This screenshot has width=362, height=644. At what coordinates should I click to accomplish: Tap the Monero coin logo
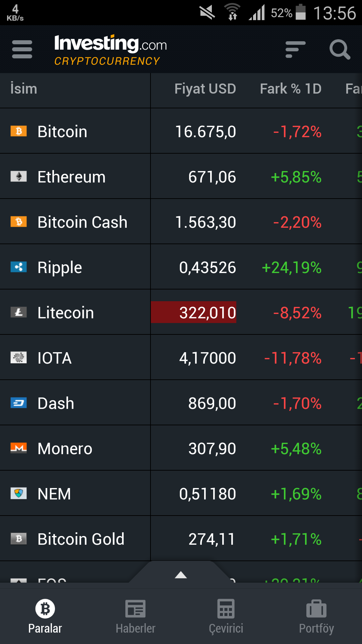tap(19, 448)
